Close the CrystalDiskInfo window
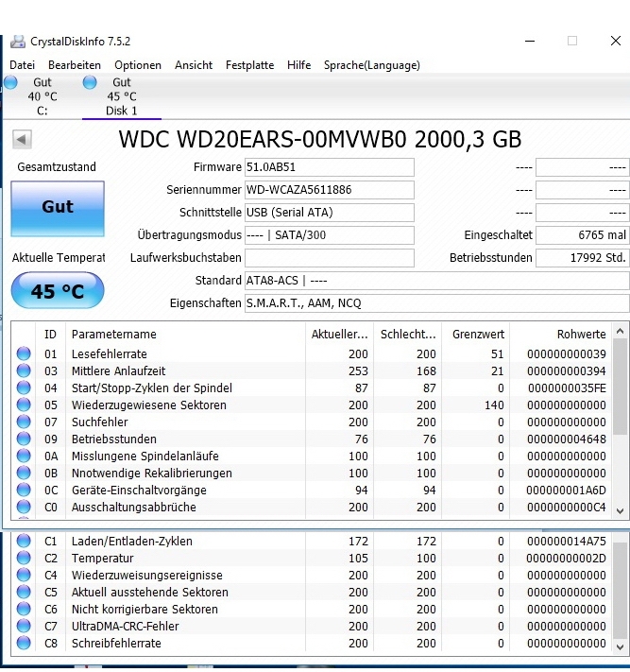630x672 pixels. tap(616, 42)
